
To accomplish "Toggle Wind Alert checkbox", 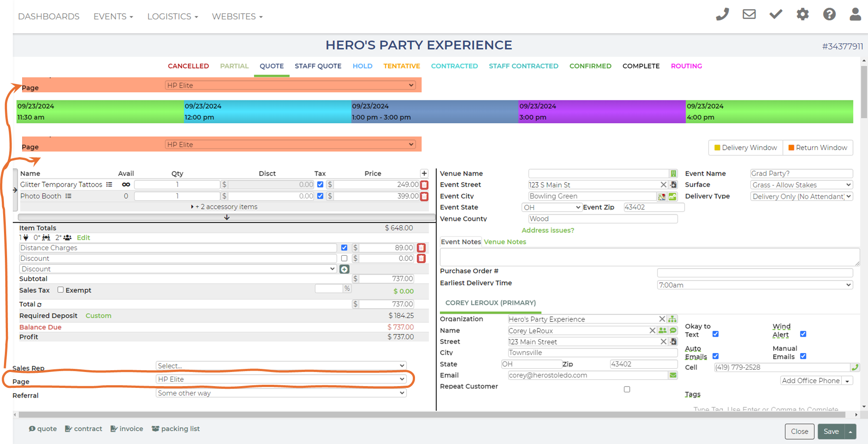I will [803, 334].
